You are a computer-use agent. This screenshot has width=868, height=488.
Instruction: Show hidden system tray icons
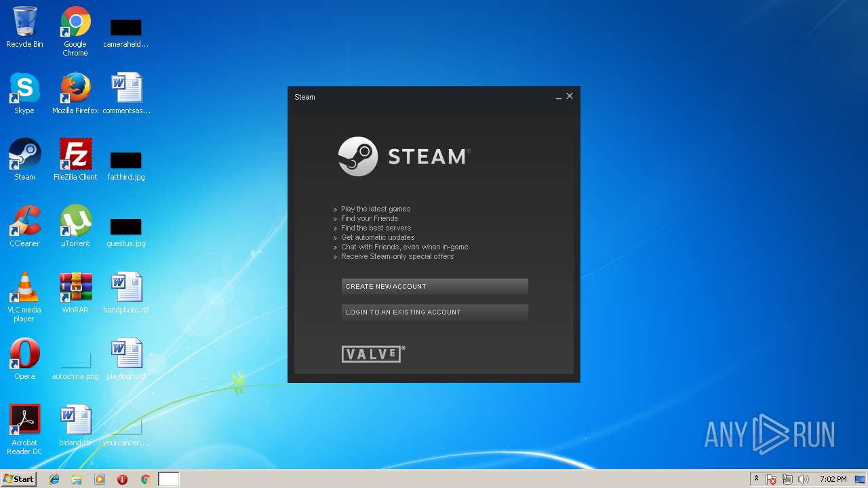756,479
